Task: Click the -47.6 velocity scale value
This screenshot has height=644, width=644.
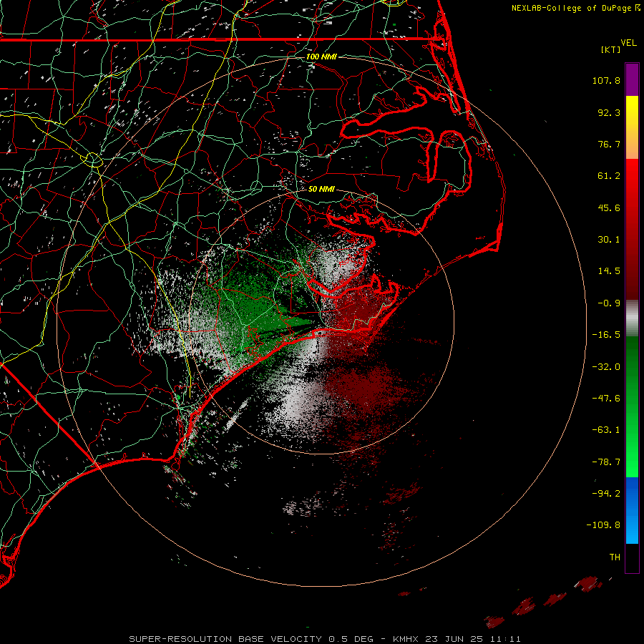Action: pyautogui.click(x=606, y=399)
